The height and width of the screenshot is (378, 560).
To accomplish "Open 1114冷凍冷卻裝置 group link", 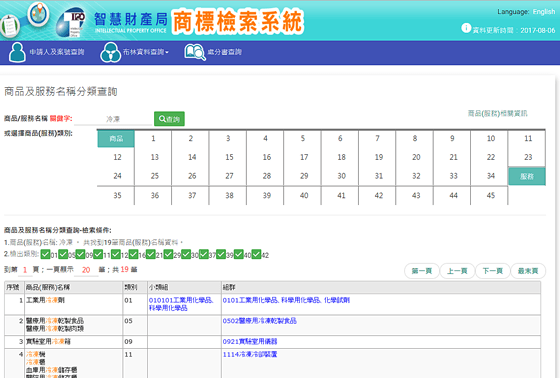I will coord(250,354).
